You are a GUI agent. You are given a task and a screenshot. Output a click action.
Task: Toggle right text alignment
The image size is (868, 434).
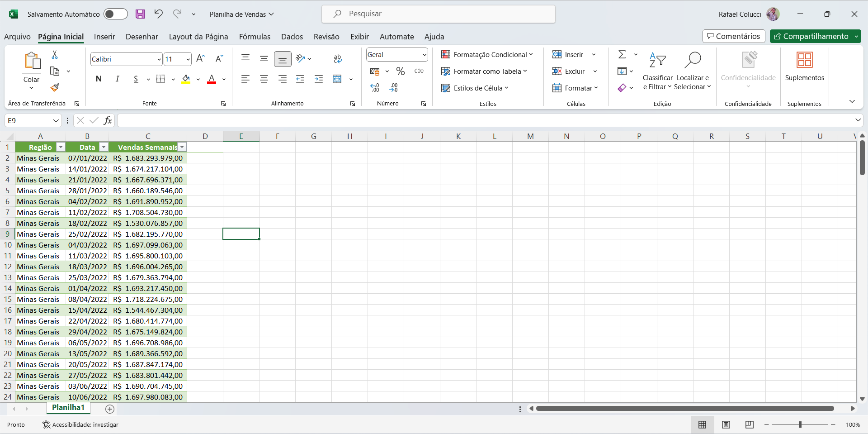(x=283, y=79)
